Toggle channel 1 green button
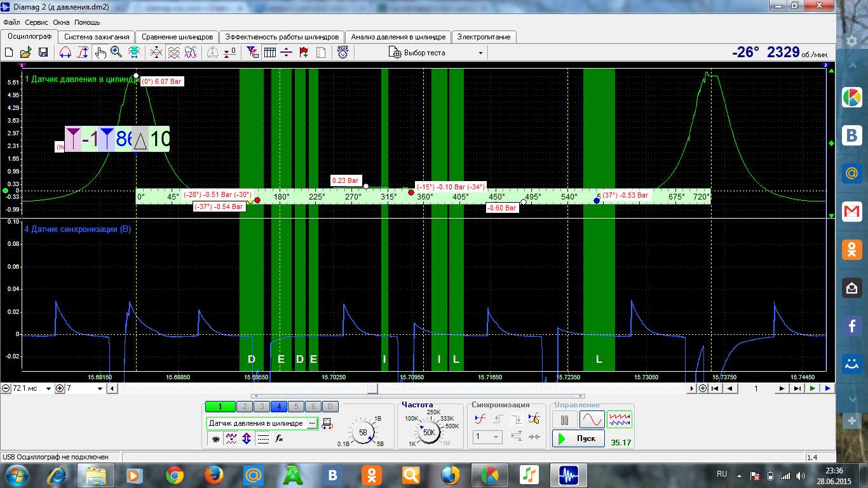This screenshot has width=868, height=488. [219, 407]
